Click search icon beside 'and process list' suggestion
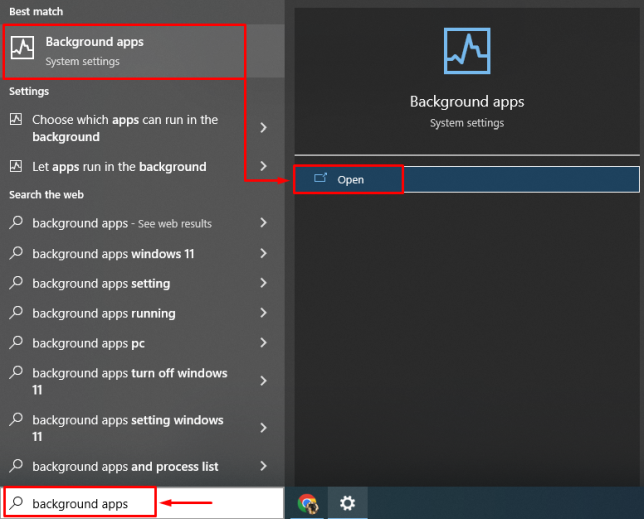Image resolution: width=644 pixels, height=519 pixels. [x=16, y=466]
